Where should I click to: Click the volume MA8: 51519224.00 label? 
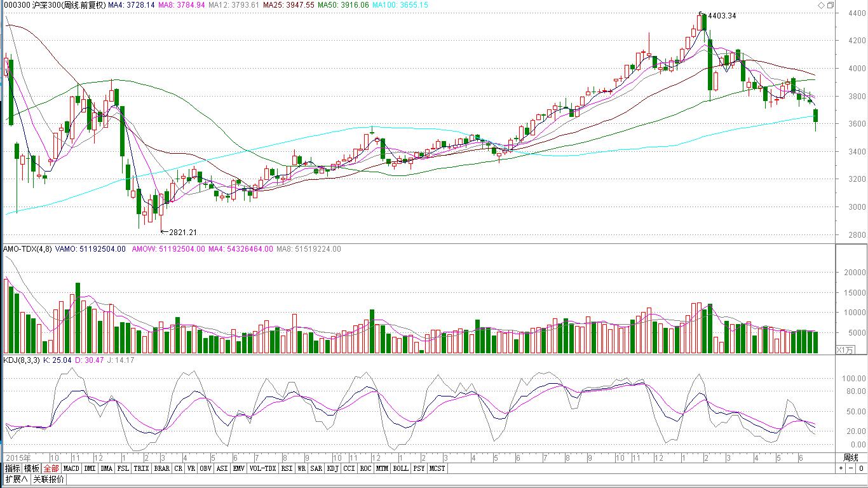tap(309, 249)
